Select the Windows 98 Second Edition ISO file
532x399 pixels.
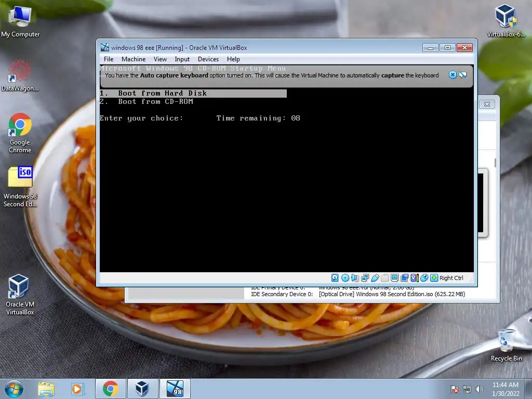coord(20,187)
